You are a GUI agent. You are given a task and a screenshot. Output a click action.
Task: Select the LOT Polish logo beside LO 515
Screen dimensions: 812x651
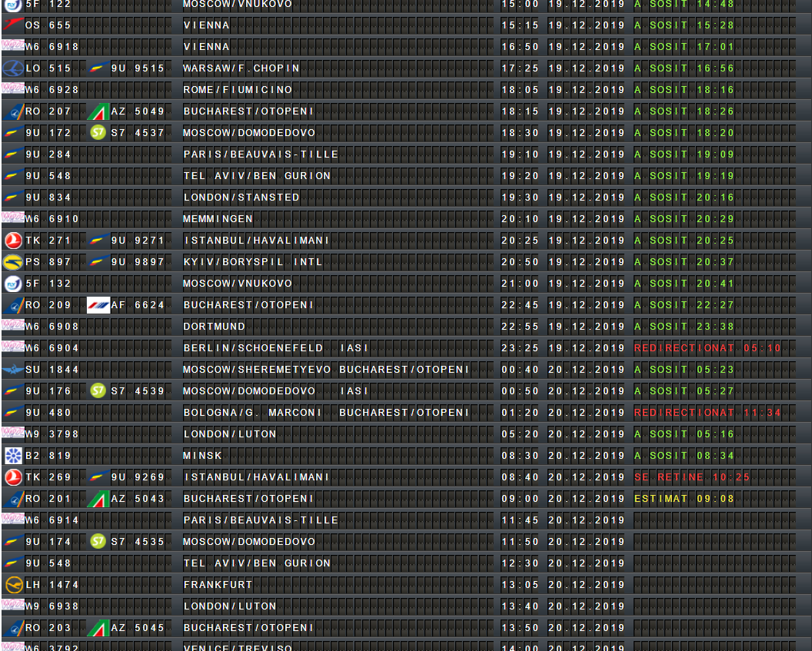point(12,68)
